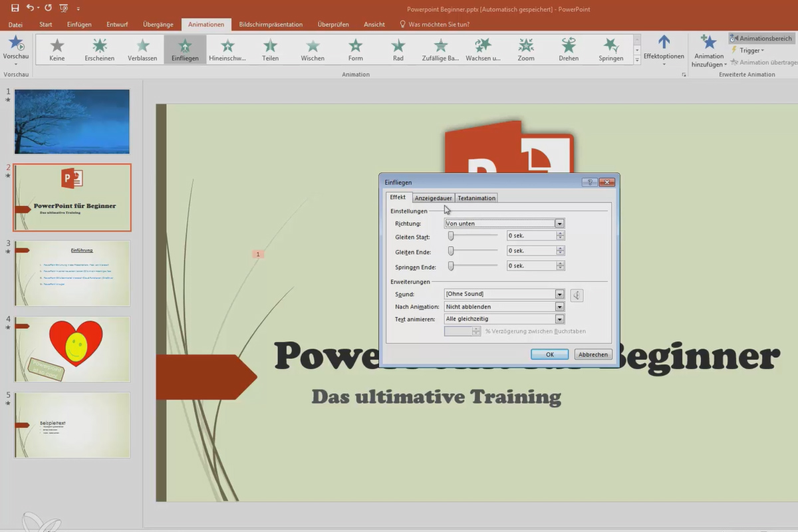The height and width of the screenshot is (532, 798).
Task: Select the Springen animation
Action: click(610, 49)
